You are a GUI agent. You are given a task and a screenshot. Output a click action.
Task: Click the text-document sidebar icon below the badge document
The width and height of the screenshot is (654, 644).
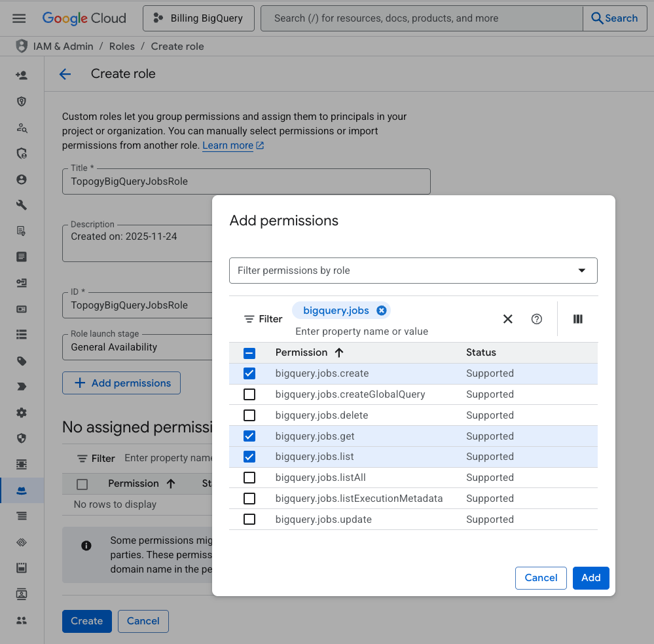[21, 257]
